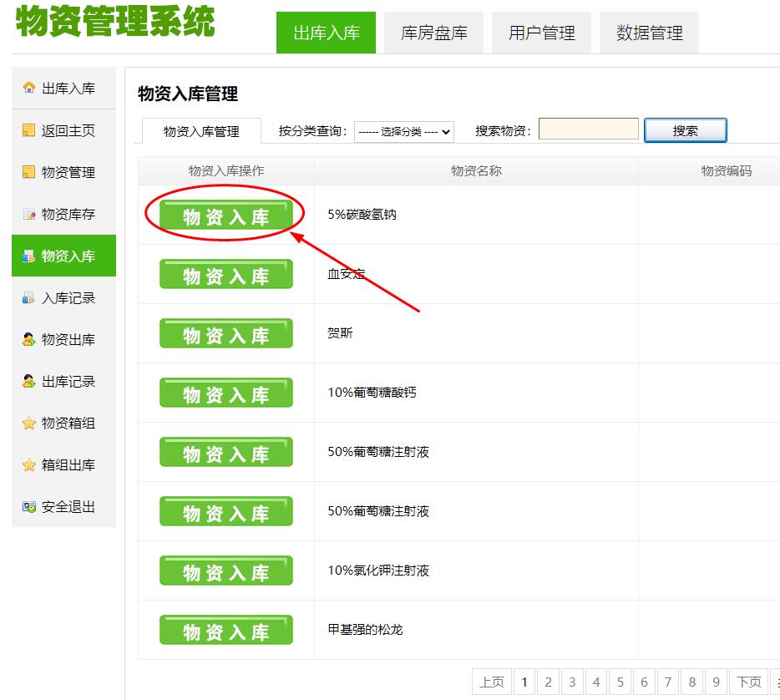Image resolution: width=780 pixels, height=700 pixels.
Task: Click the icon next to 返回主页
Action: coord(29,130)
